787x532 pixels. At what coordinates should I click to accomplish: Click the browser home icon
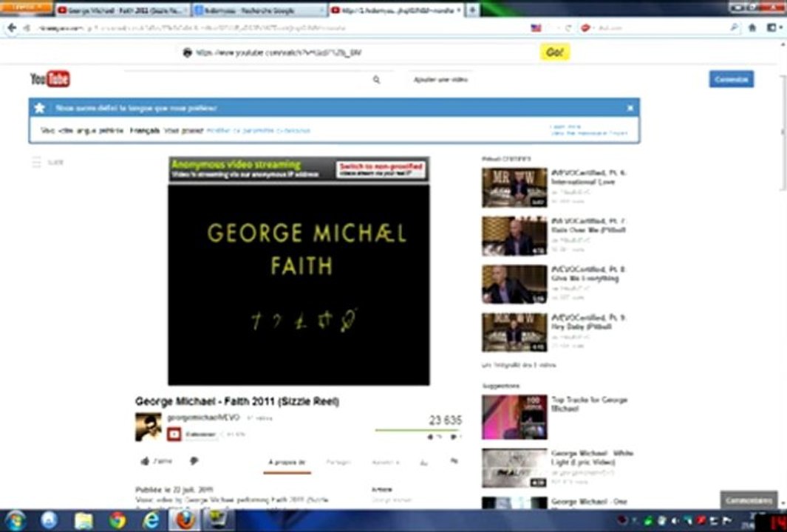pos(752,28)
